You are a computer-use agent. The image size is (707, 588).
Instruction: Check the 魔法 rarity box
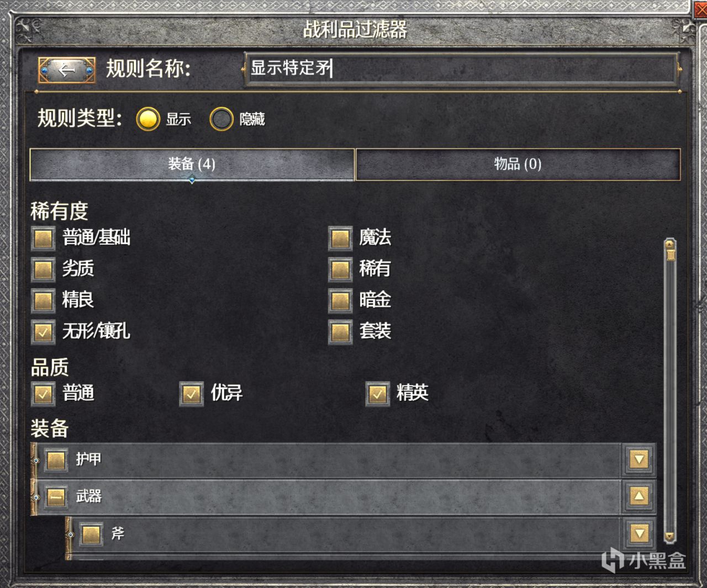coord(340,238)
